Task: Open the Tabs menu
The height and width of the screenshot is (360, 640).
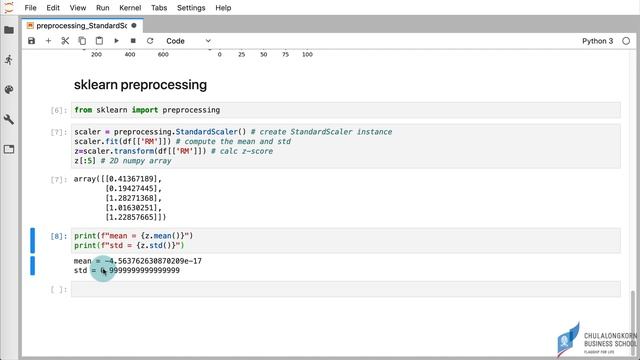Action: 159,8
